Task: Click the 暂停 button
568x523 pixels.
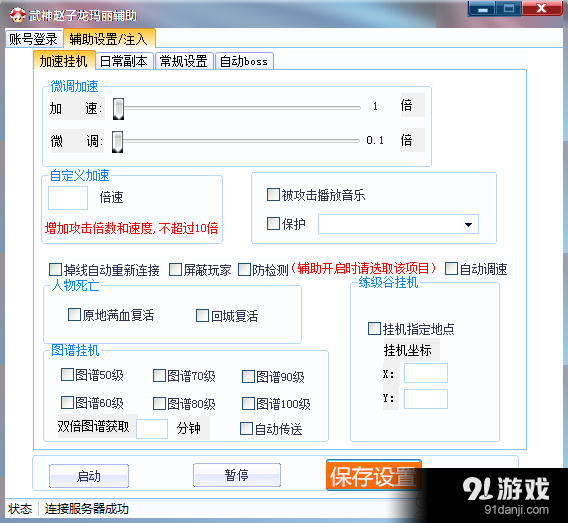Action: 237,475
